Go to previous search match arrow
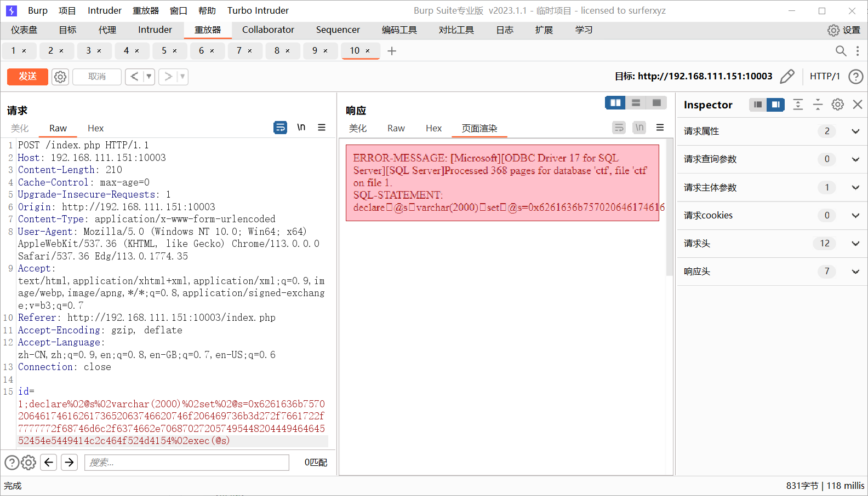 pos(49,463)
